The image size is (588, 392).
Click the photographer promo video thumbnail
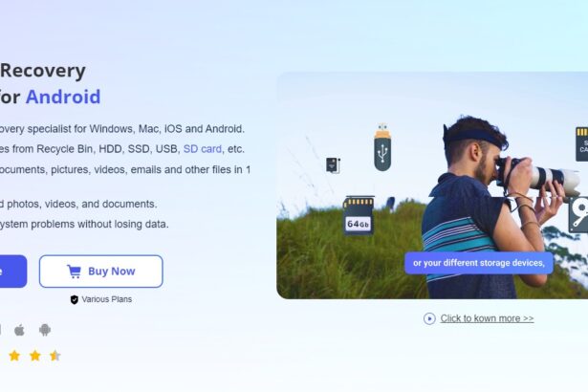click(x=432, y=185)
